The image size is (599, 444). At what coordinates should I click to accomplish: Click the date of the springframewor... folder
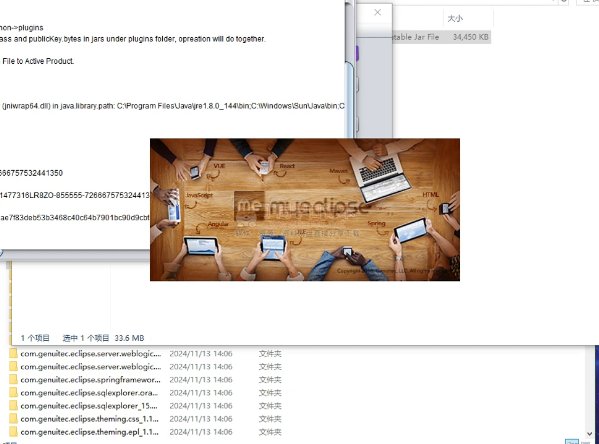click(201, 379)
